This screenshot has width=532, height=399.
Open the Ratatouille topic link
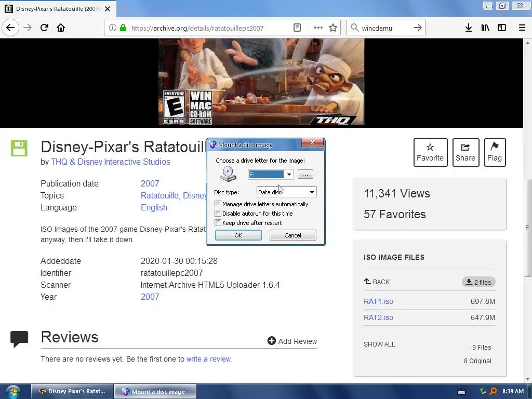tap(159, 196)
